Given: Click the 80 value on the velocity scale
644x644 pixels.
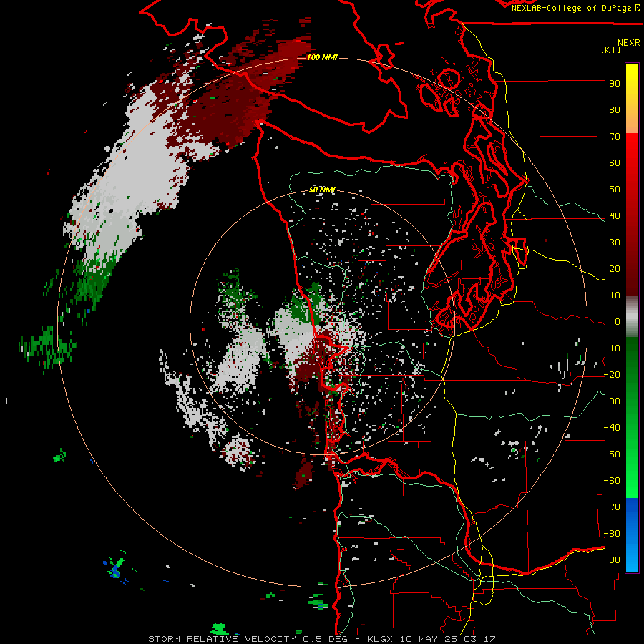Looking at the screenshot, I should pyautogui.click(x=615, y=109).
